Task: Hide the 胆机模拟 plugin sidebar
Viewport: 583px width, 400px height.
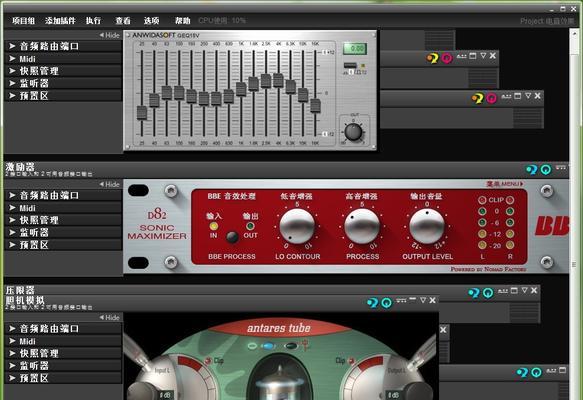Action: (109, 317)
